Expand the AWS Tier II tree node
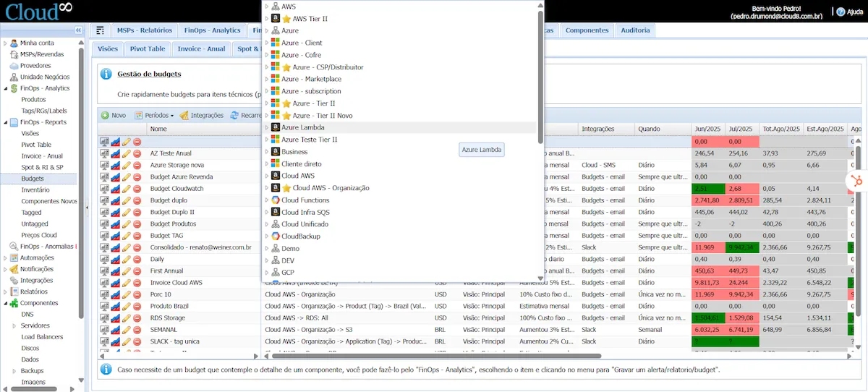The width and height of the screenshot is (868, 392). 267,19
